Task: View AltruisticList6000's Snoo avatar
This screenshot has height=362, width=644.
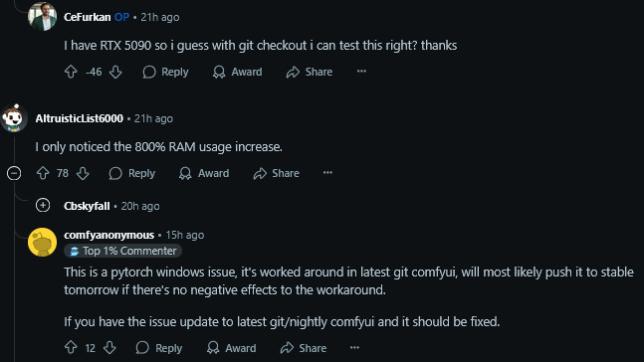Action: 14,118
